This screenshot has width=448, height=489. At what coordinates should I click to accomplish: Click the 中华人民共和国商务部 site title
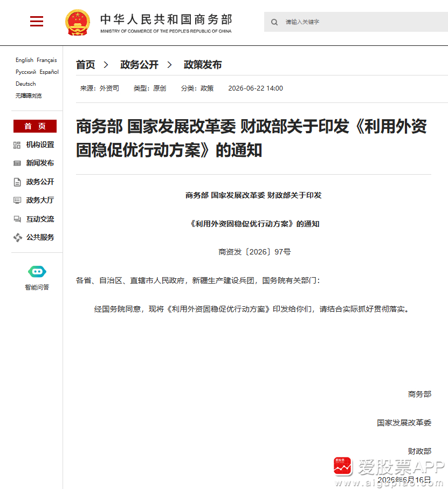(x=166, y=19)
